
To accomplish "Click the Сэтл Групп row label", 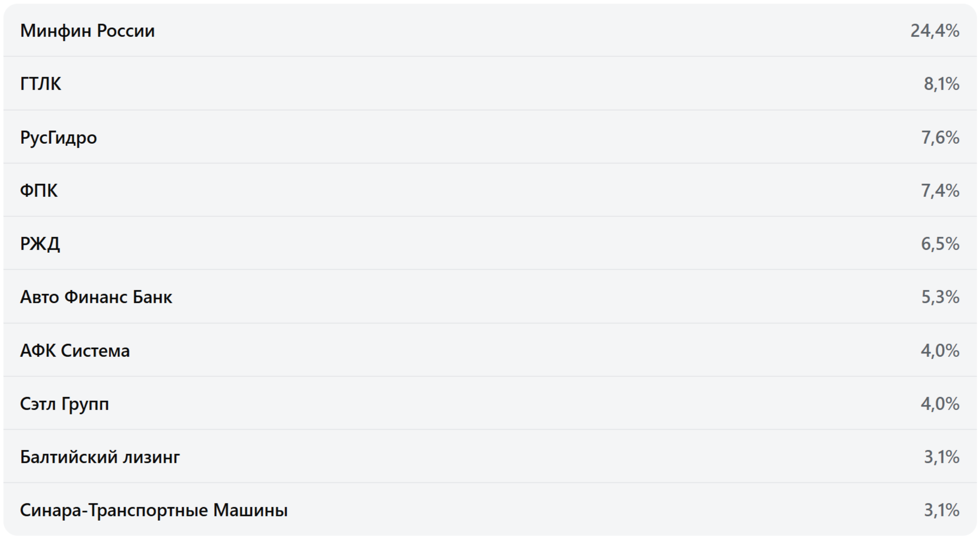I will pos(65,404).
